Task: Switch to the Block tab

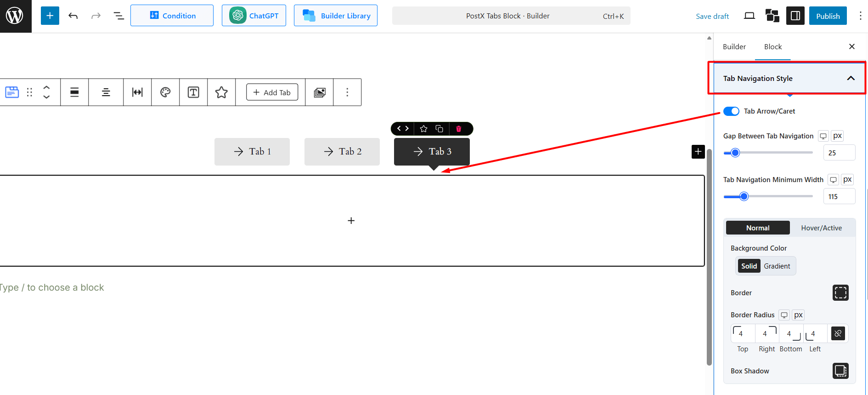Action: (773, 47)
